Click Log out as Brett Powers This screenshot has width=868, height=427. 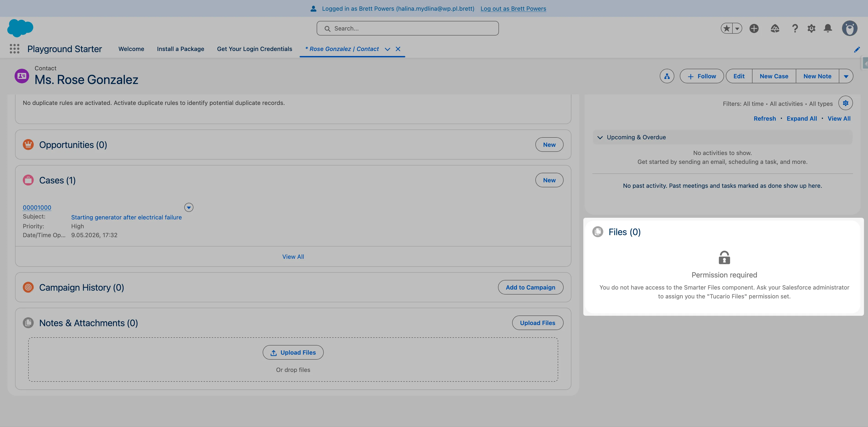[x=513, y=9]
